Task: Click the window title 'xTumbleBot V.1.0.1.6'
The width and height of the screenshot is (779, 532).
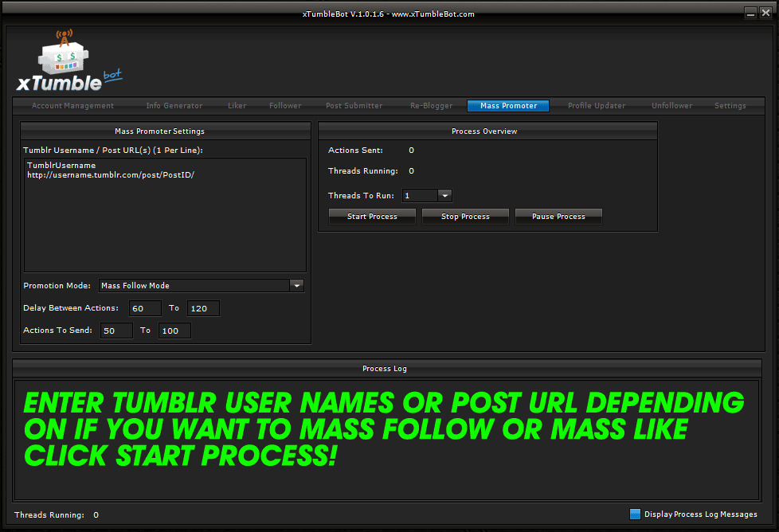Action: (x=343, y=14)
